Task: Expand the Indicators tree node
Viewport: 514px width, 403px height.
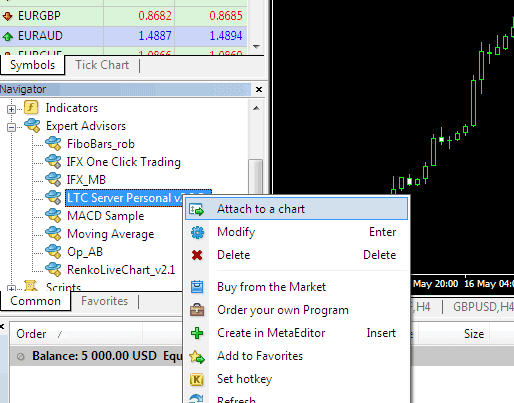Action: tap(11, 109)
